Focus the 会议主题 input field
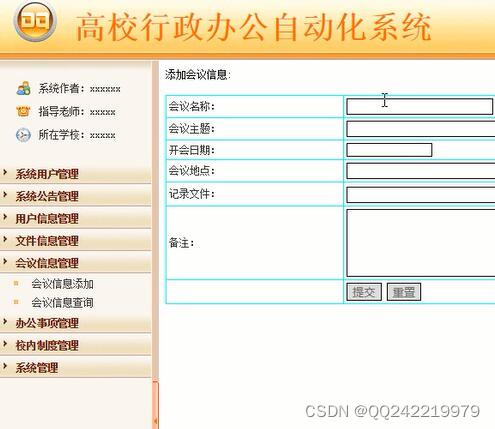The width and height of the screenshot is (495, 429). tap(421, 129)
